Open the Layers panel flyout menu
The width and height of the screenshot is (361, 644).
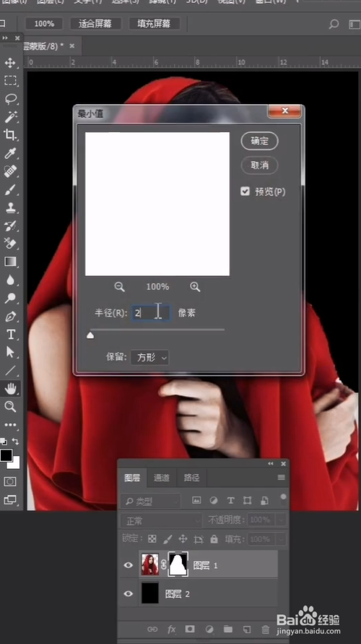pyautogui.click(x=281, y=477)
